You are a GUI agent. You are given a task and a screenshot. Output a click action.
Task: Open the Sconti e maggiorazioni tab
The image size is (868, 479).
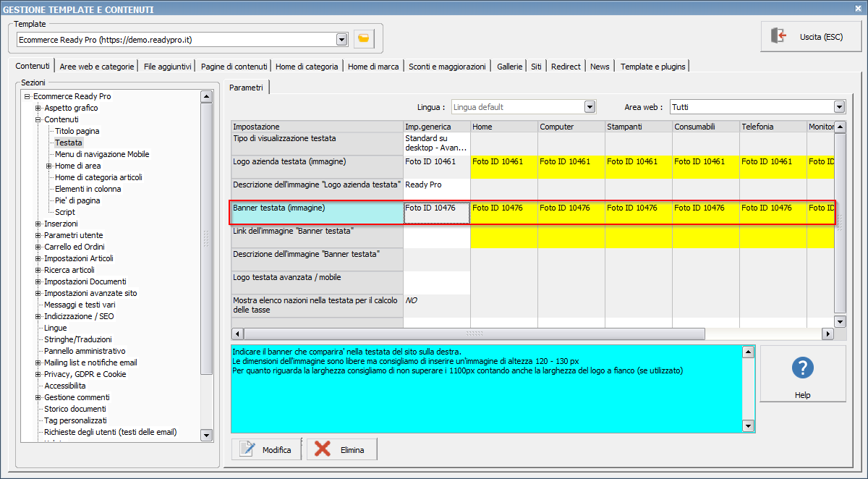446,67
